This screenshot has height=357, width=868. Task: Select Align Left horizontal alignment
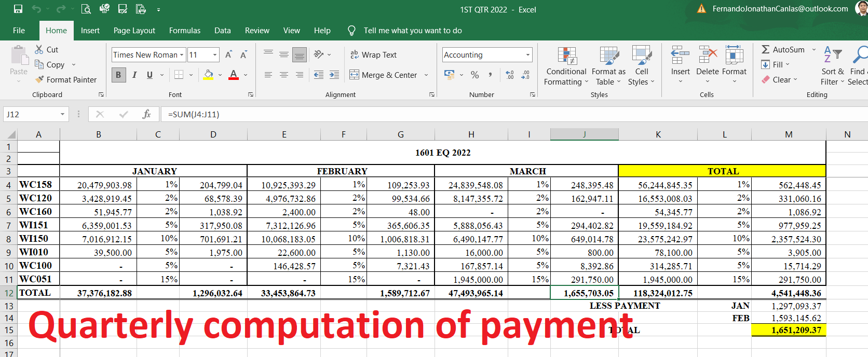268,75
